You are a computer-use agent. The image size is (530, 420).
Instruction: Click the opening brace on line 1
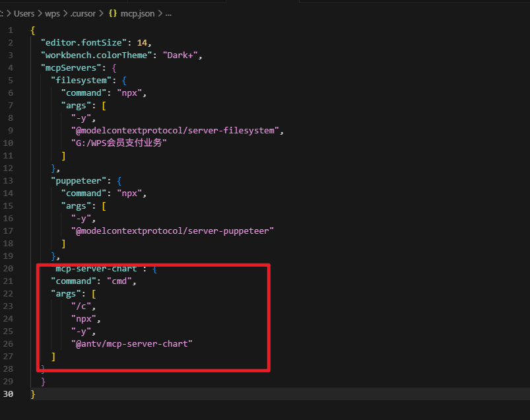pos(33,30)
